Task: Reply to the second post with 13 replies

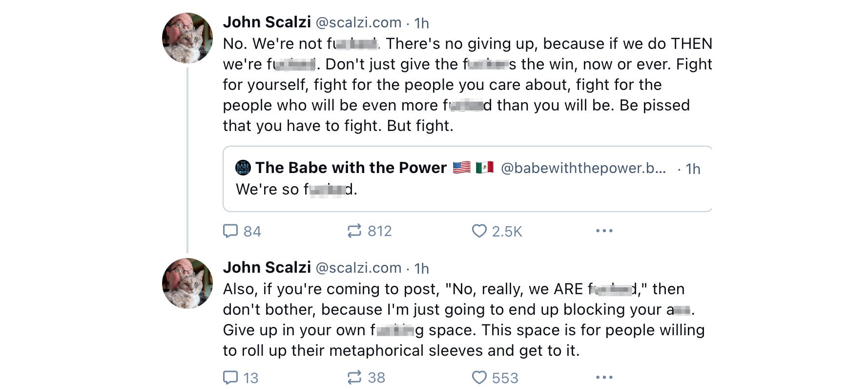Action: [230, 377]
